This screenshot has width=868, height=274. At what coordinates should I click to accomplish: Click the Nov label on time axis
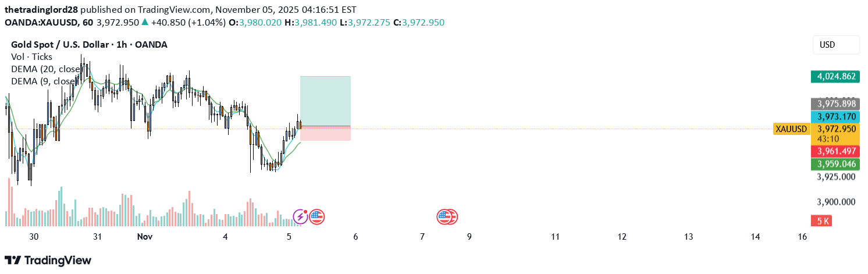click(144, 237)
